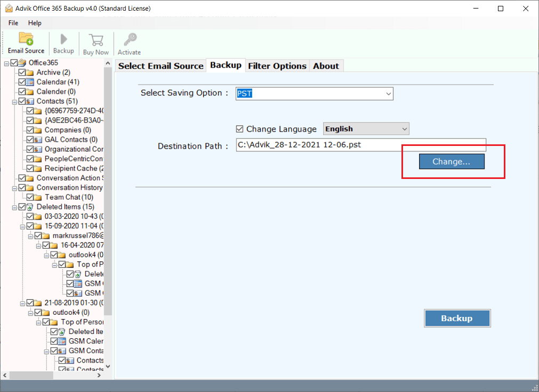Uncheck the Team Chat (10) checkbox
Image resolution: width=539 pixels, height=392 pixels.
(30, 197)
